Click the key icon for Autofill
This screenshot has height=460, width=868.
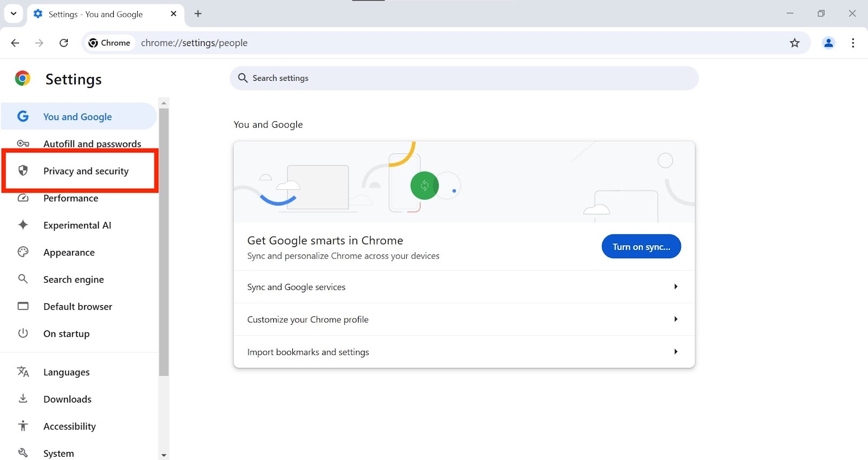[23, 144]
